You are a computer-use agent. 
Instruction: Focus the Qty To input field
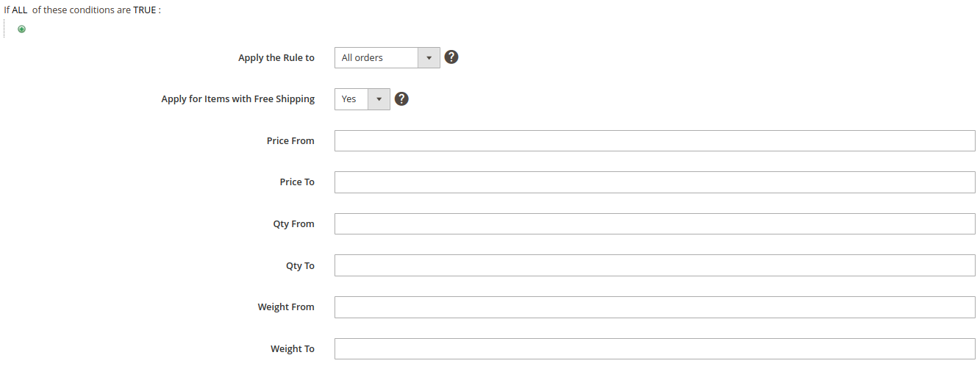coord(655,265)
